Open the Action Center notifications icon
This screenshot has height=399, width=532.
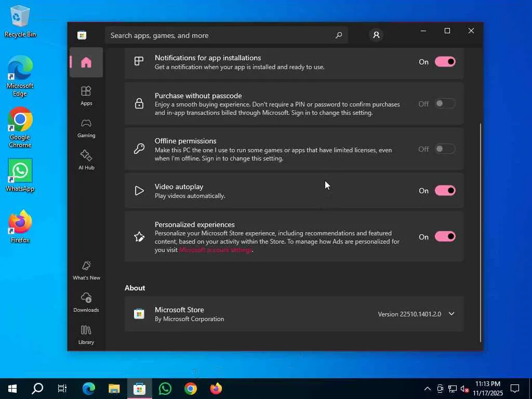[x=515, y=389]
